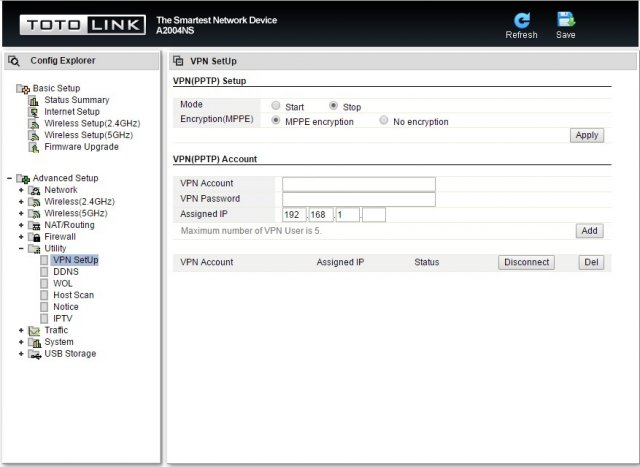
Task: Choose the No encryption option
Action: point(384,121)
